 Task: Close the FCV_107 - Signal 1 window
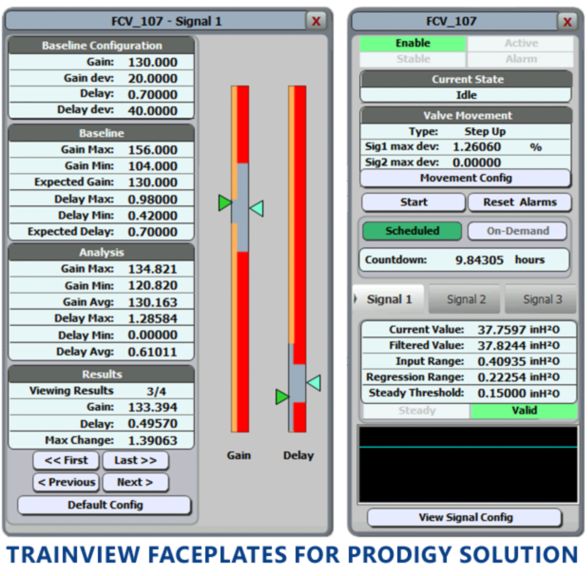click(316, 21)
